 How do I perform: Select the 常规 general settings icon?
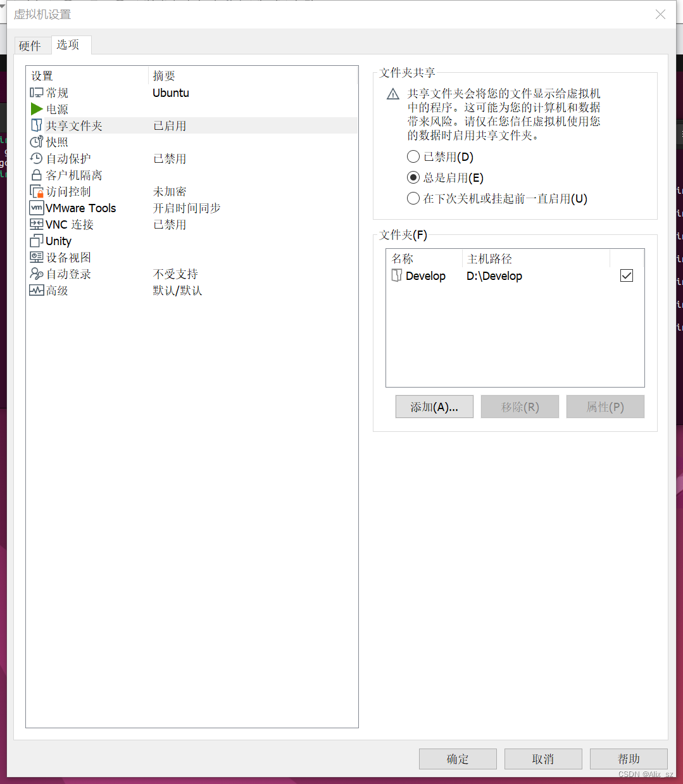click(37, 92)
